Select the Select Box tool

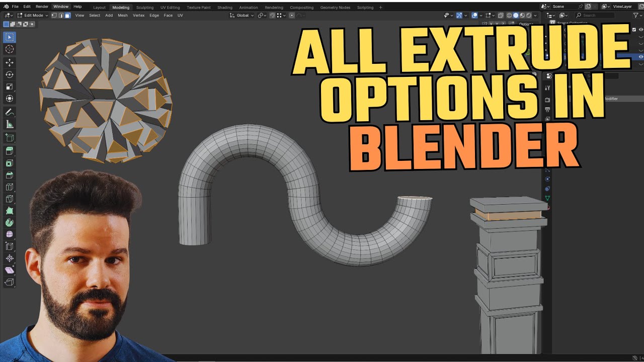10,37
